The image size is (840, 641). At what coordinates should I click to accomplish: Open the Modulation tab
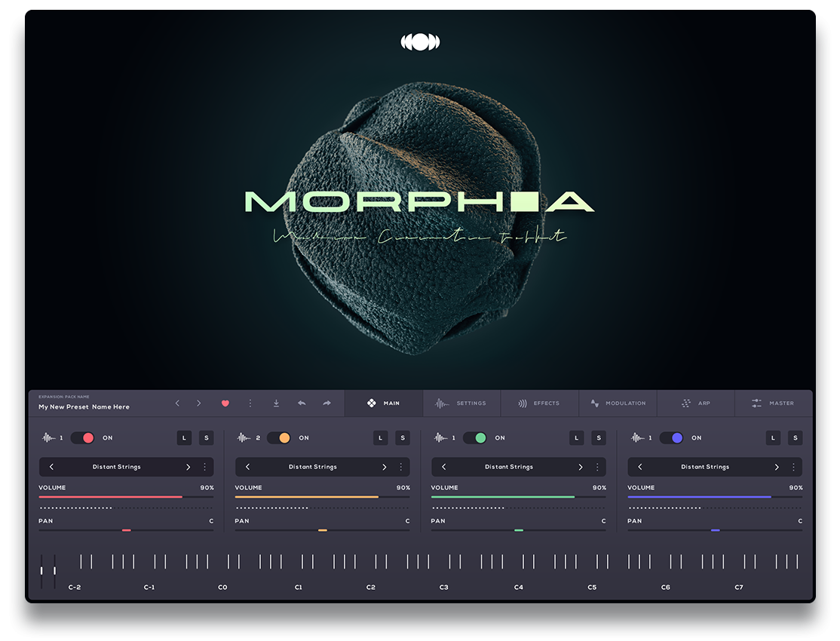618,403
